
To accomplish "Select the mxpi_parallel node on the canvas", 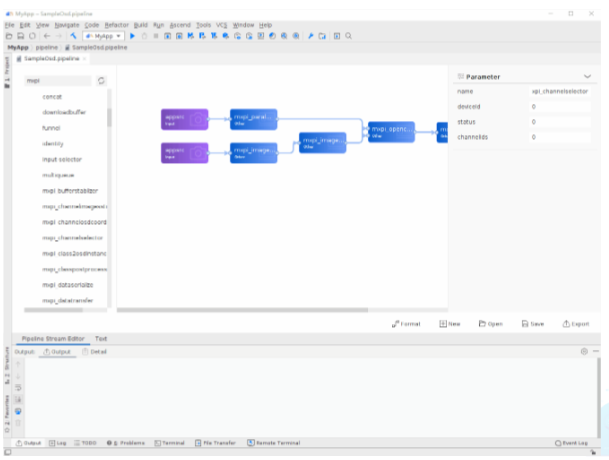I will (254, 119).
